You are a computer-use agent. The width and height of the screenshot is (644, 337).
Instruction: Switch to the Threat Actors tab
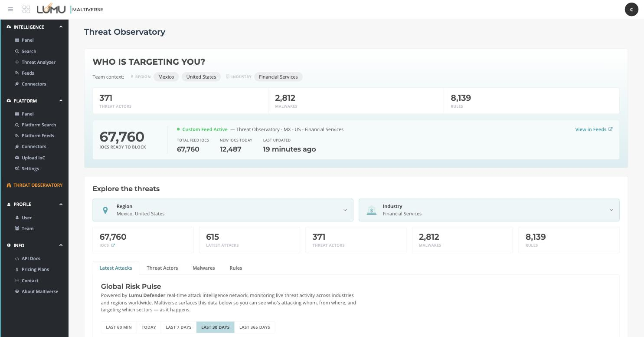pos(162,268)
